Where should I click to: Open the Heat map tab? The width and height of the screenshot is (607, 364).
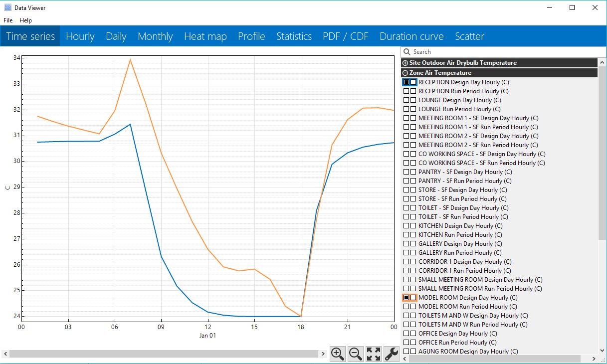205,36
